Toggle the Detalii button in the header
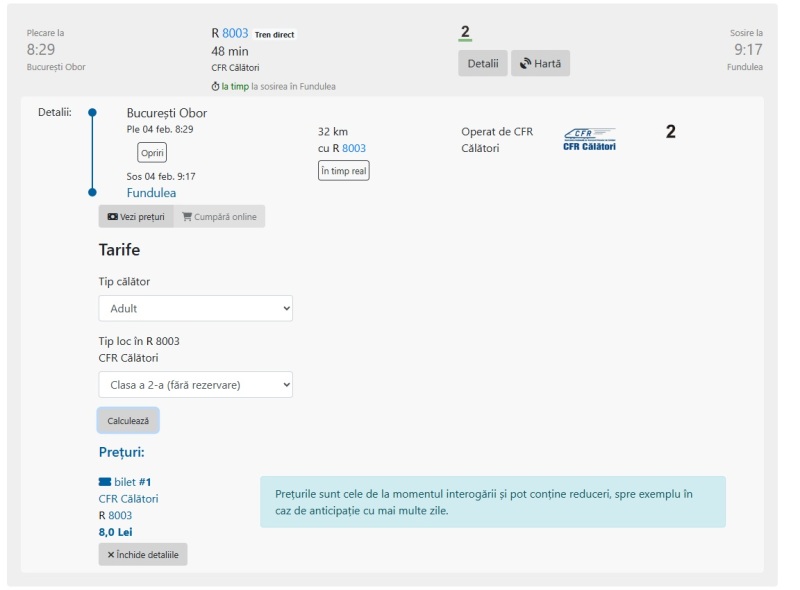 click(482, 64)
